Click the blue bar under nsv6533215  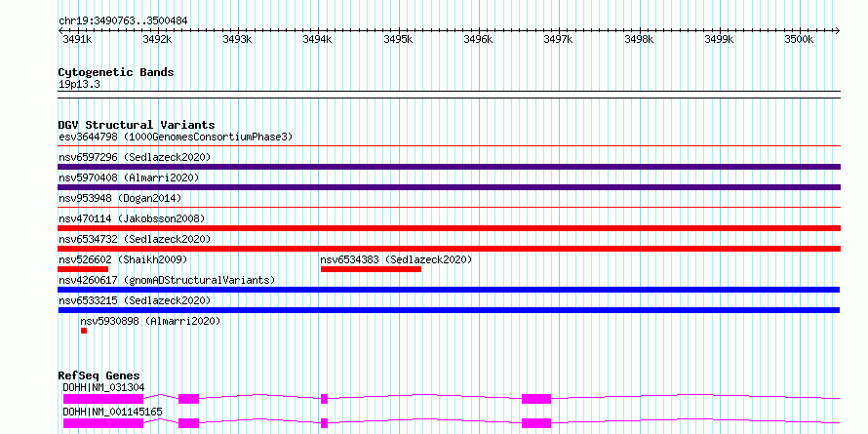[x=449, y=310]
